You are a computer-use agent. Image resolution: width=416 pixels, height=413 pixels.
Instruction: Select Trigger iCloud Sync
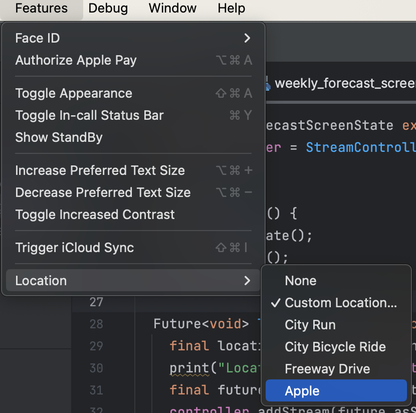[133, 248]
